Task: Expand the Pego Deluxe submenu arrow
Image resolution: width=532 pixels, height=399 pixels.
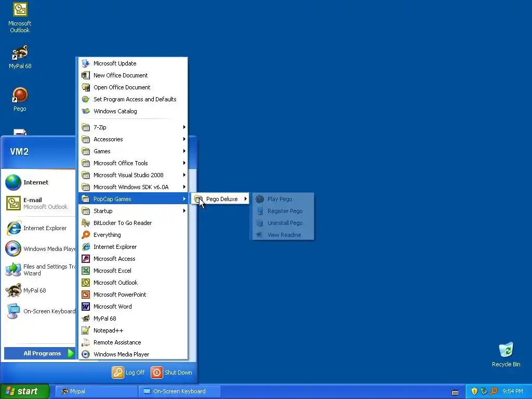Action: [x=245, y=199]
